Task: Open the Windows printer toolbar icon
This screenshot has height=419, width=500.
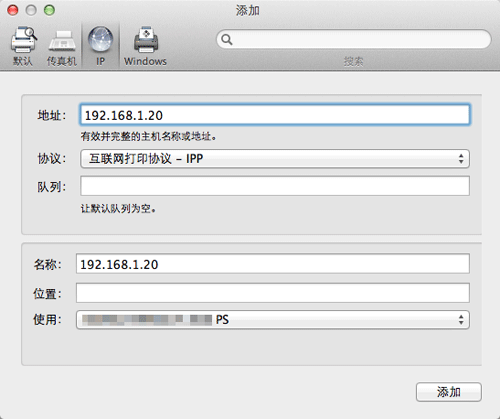Action: tap(146, 40)
